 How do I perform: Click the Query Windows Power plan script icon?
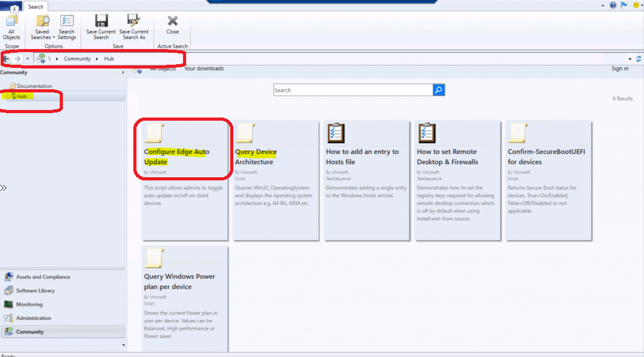coord(155,258)
